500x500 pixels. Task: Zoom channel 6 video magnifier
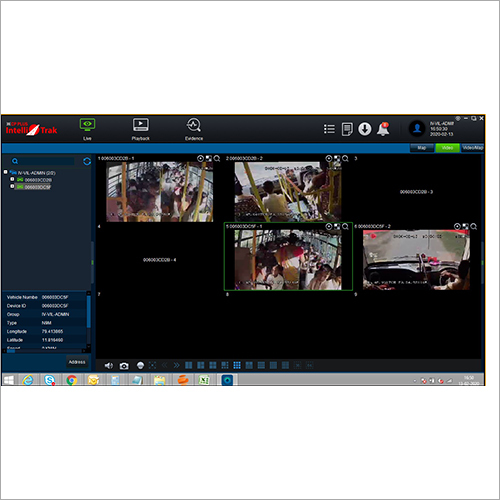474,227
